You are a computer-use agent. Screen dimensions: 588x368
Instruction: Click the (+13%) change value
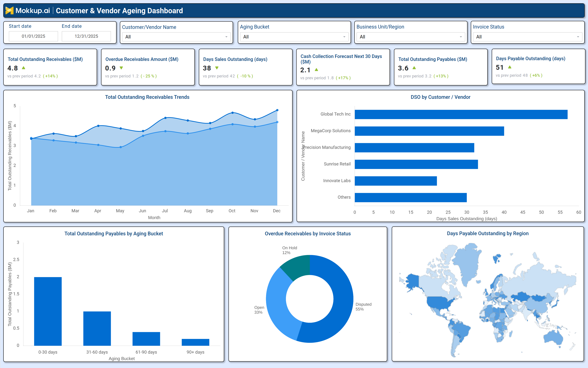pyautogui.click(x=441, y=76)
